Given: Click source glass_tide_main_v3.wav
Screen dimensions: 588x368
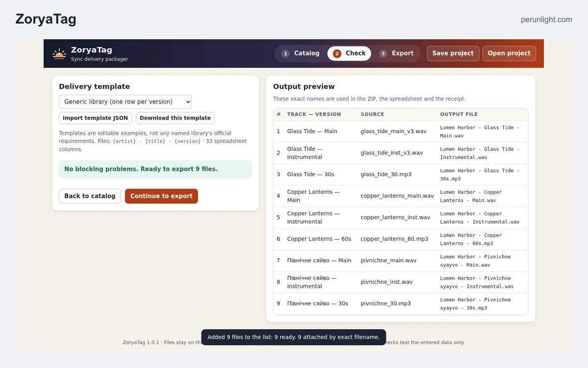Looking at the screenshot, I should pos(393,131).
